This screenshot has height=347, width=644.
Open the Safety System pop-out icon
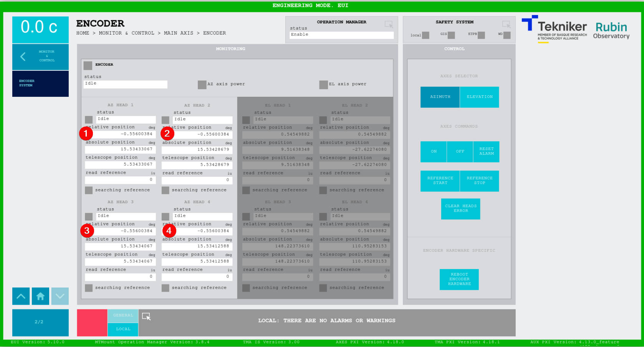coord(506,25)
